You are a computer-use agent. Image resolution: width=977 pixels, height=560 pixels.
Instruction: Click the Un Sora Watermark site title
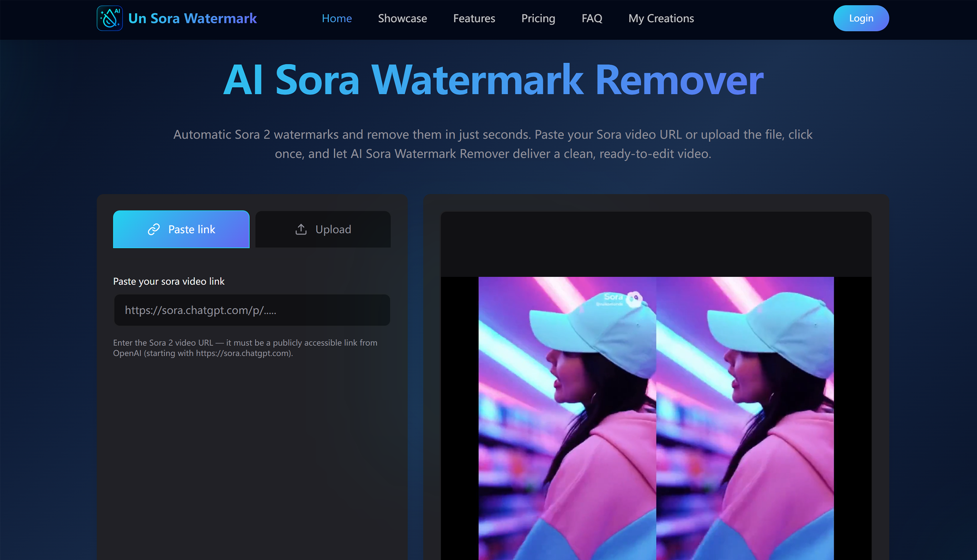[192, 18]
